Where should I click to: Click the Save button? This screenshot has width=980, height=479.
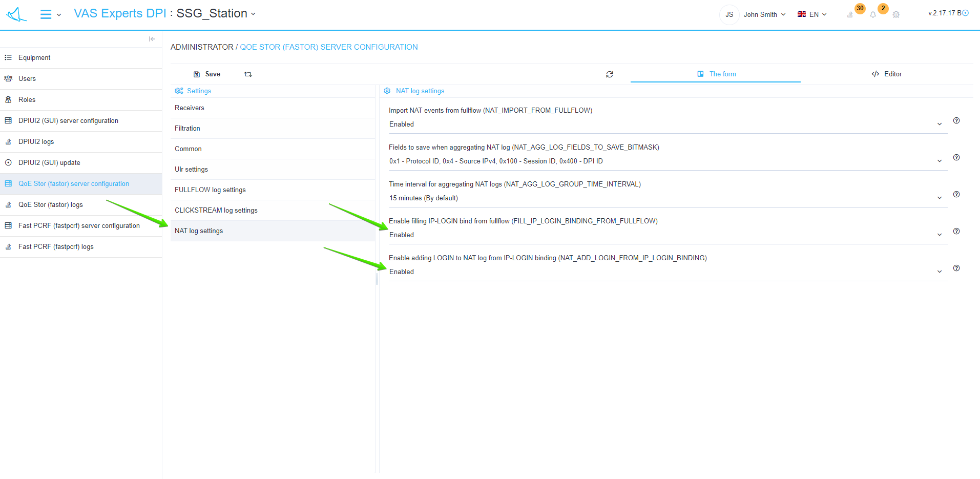click(x=207, y=74)
